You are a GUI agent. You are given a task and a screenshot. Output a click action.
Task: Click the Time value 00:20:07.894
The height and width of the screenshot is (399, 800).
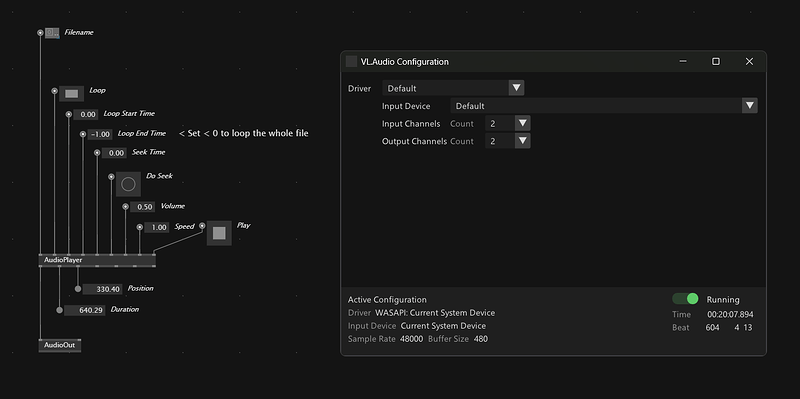tap(730, 314)
